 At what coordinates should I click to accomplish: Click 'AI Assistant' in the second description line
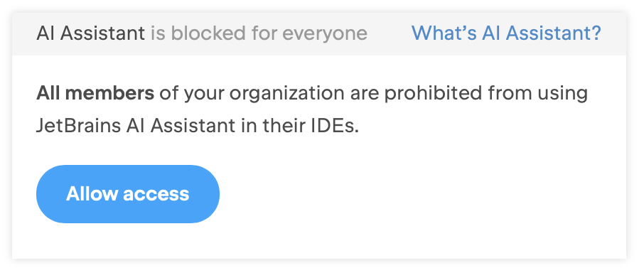point(181,126)
